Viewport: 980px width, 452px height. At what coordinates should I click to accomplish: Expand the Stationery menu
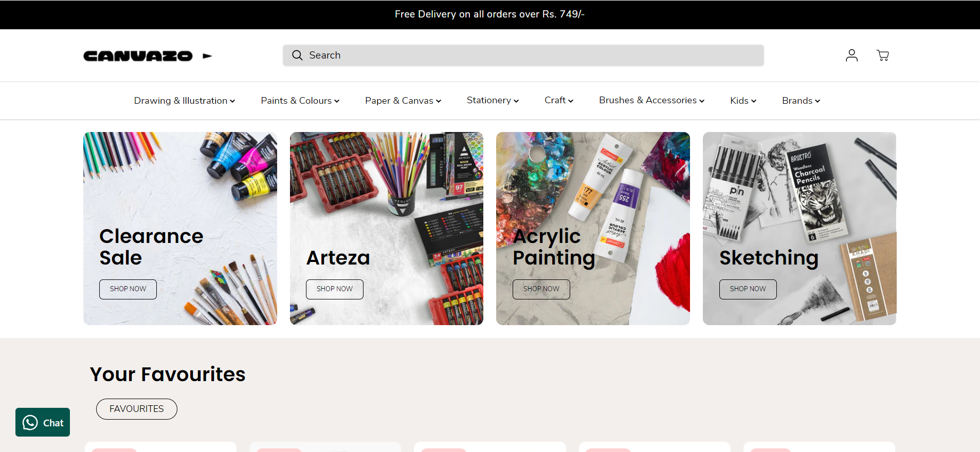coord(493,100)
